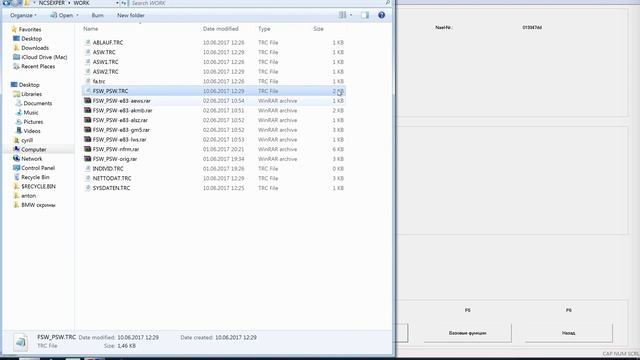This screenshot has height=360, width=640.
Task: Select the cyrill user folder
Action: coord(27,140)
